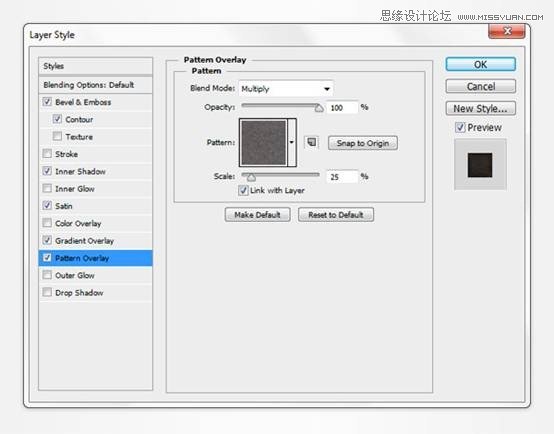Open Blending Options: Default

coord(95,85)
